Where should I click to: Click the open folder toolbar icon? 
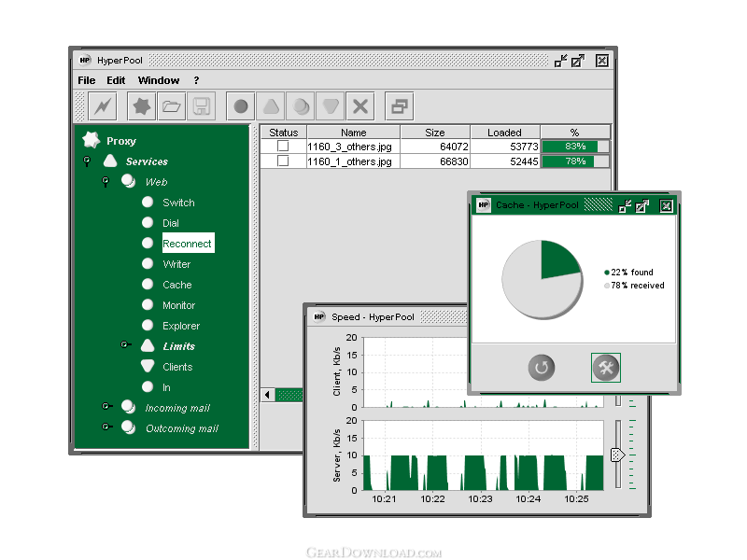click(171, 106)
